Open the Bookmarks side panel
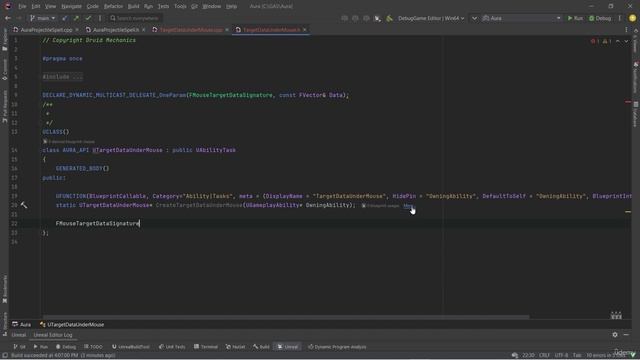 [x=4, y=289]
